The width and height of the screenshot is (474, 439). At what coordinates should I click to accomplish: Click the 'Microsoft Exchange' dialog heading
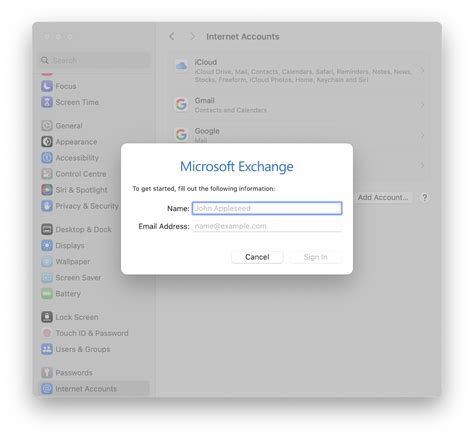click(237, 166)
